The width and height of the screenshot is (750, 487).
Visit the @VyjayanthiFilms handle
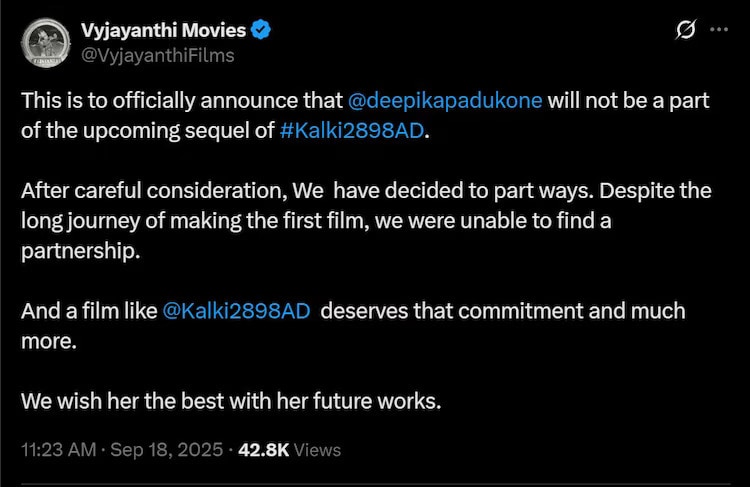point(160,55)
